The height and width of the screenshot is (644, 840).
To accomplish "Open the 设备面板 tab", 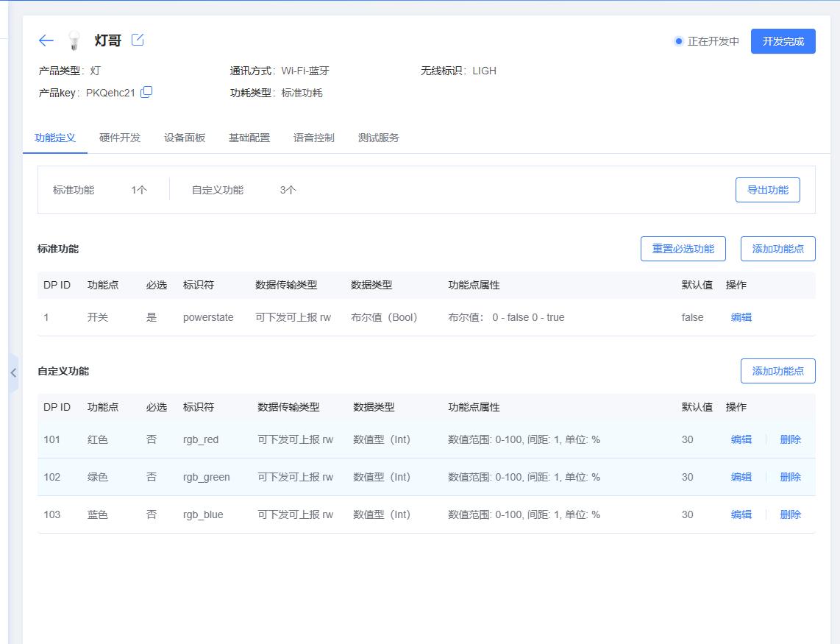I will point(185,138).
